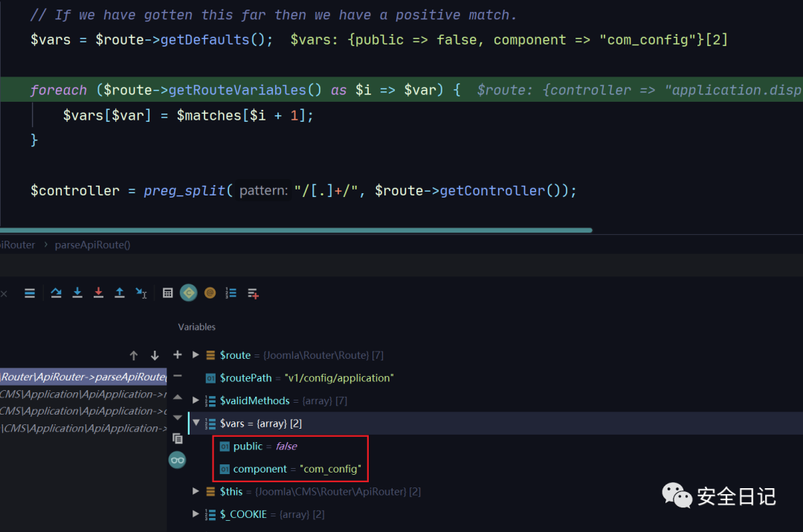Viewport: 803px width, 532px height.
Task: Open the Evaluate Expression calculator icon
Action: click(x=168, y=293)
